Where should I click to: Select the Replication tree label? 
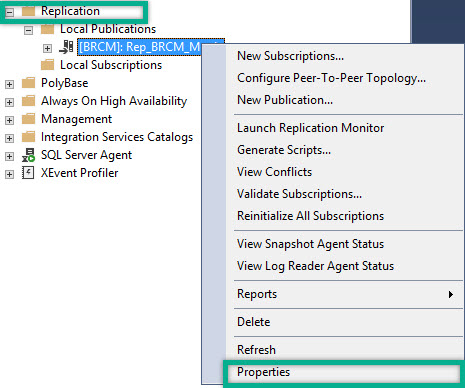pyautogui.click(x=70, y=11)
